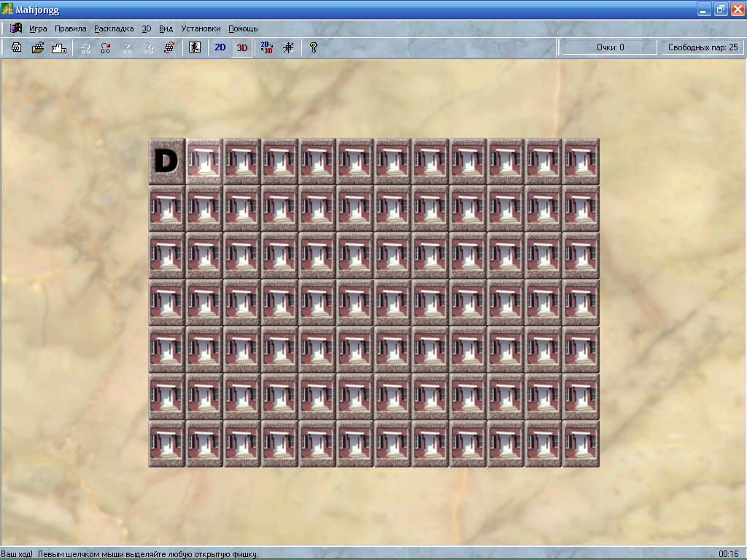Open the Раскладка menu
Image resolution: width=747 pixels, height=560 pixels.
pyautogui.click(x=114, y=28)
